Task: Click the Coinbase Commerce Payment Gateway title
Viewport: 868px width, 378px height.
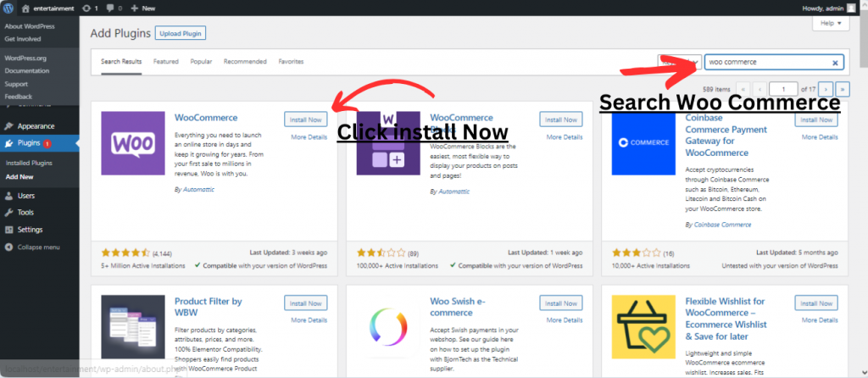Action: point(726,135)
